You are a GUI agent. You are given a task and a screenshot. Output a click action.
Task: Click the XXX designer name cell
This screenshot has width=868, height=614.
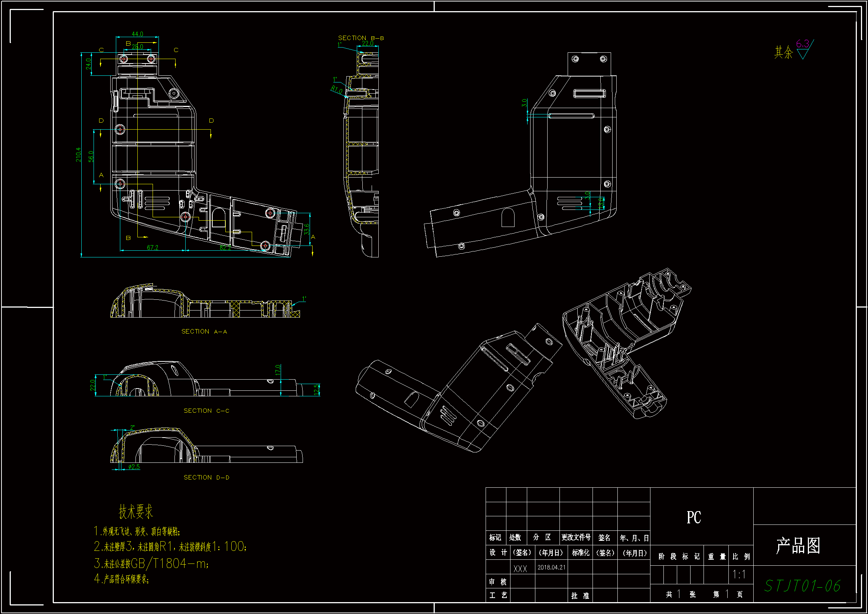520,569
